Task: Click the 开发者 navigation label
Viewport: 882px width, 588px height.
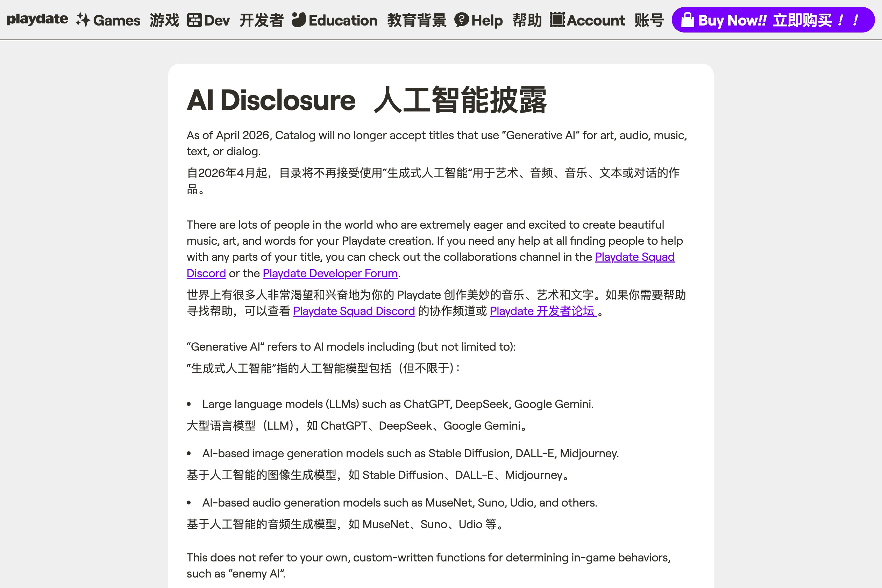Action: (261, 20)
